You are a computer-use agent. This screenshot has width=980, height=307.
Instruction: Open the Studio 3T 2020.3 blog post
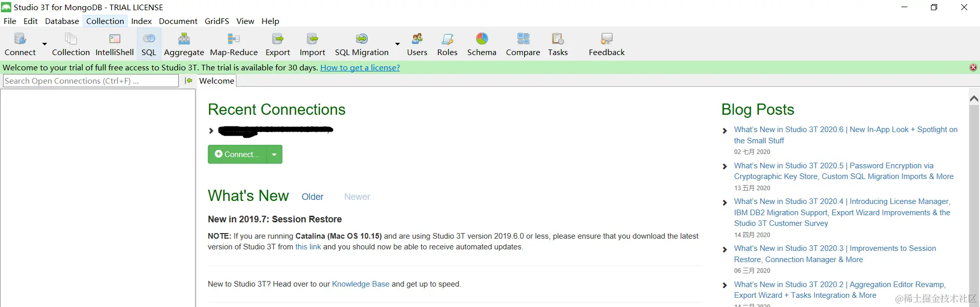tap(835, 254)
